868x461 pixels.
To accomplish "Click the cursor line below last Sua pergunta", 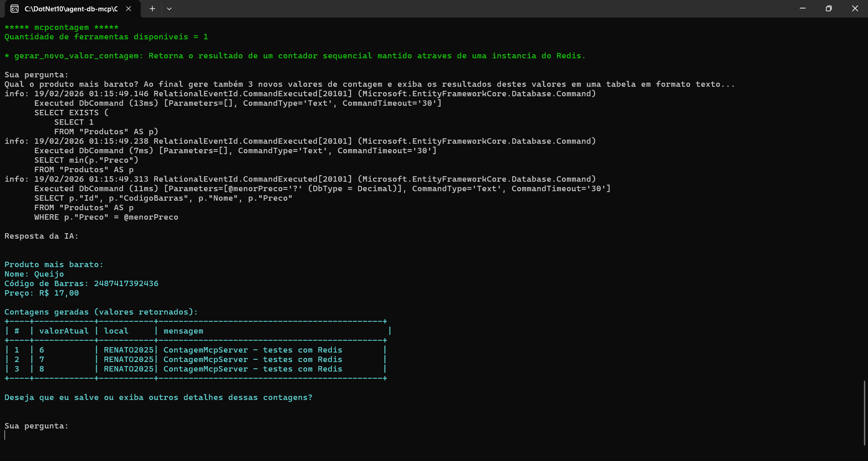I will coord(5,435).
